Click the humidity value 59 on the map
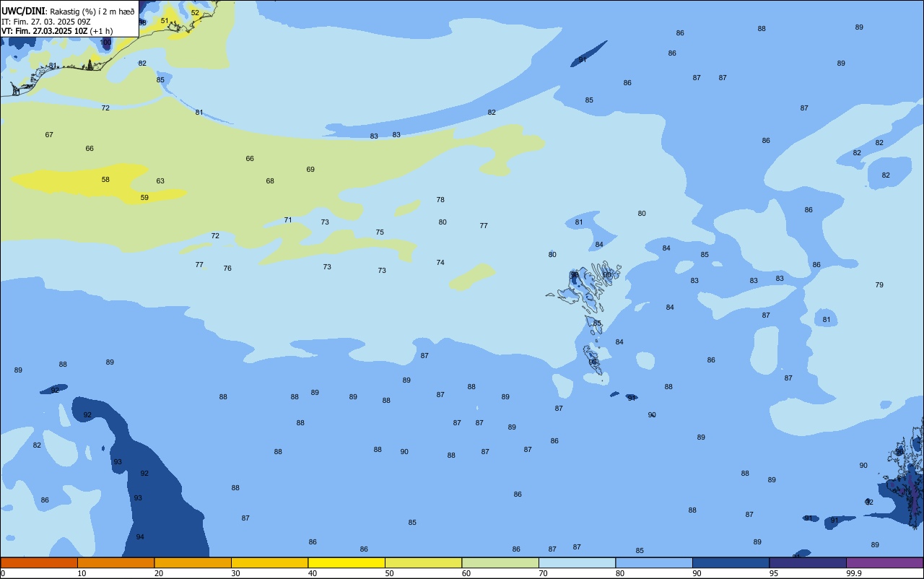Image resolution: width=924 pixels, height=579 pixels. [144, 197]
